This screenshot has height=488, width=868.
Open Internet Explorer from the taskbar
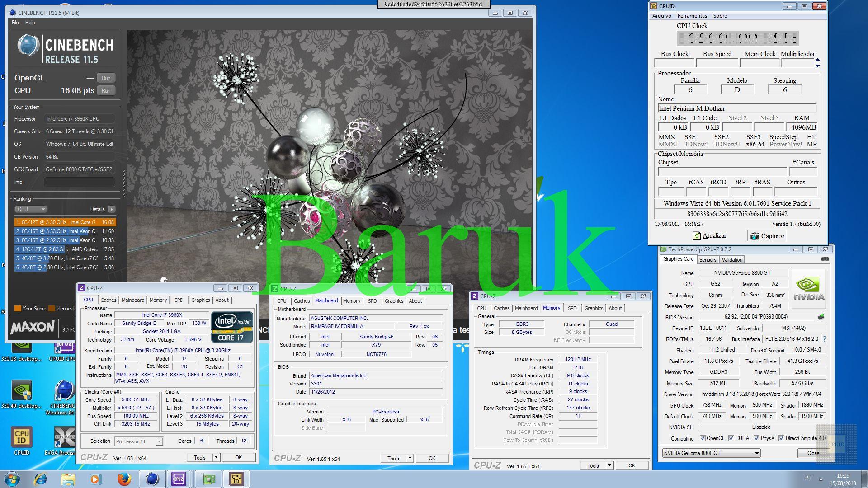point(40,479)
